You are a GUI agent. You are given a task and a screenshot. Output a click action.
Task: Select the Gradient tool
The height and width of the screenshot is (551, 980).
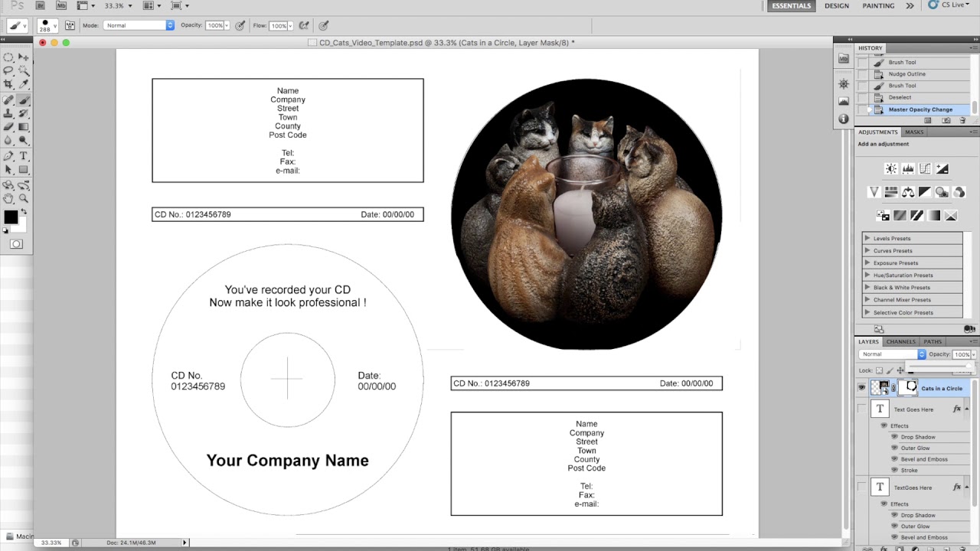[x=24, y=126]
